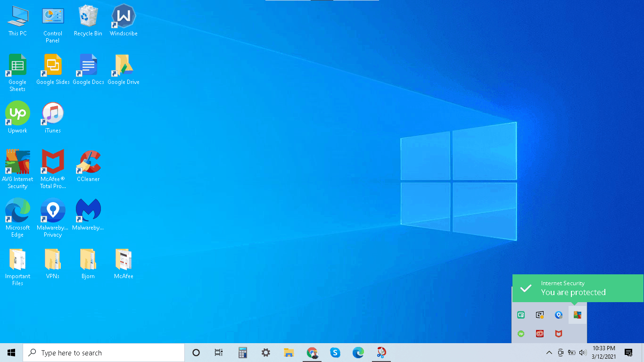This screenshot has height=362, width=644.
Task: Expand hidden tray icons with the chevron
Action: click(x=549, y=352)
